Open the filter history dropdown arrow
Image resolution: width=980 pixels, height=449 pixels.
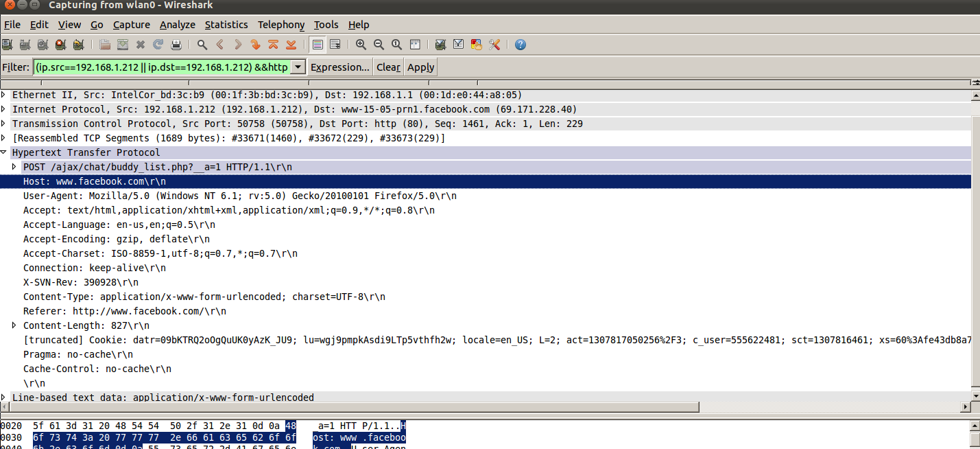coord(298,67)
